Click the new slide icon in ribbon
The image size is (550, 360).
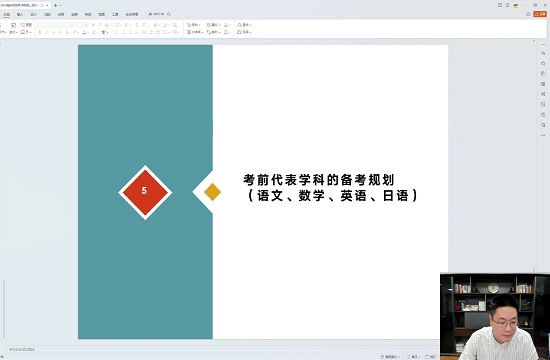13,25
